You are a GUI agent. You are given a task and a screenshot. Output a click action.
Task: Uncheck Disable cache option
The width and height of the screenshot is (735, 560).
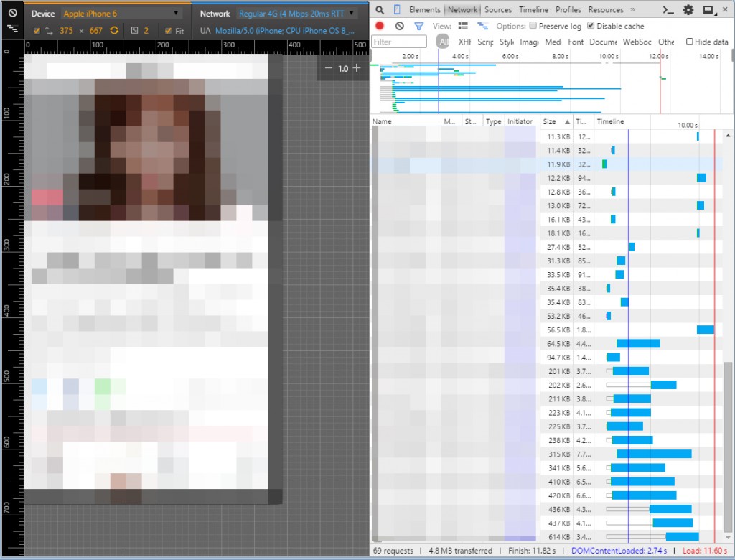(x=591, y=26)
